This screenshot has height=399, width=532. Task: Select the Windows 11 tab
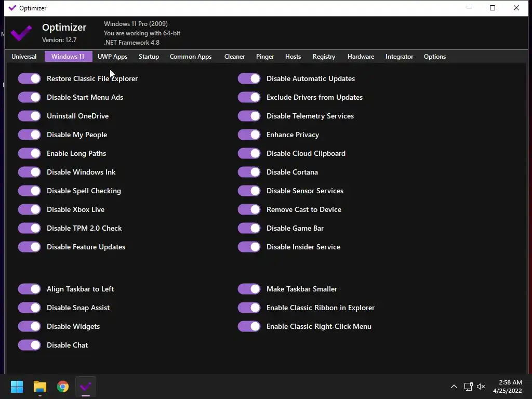pyautogui.click(x=68, y=57)
